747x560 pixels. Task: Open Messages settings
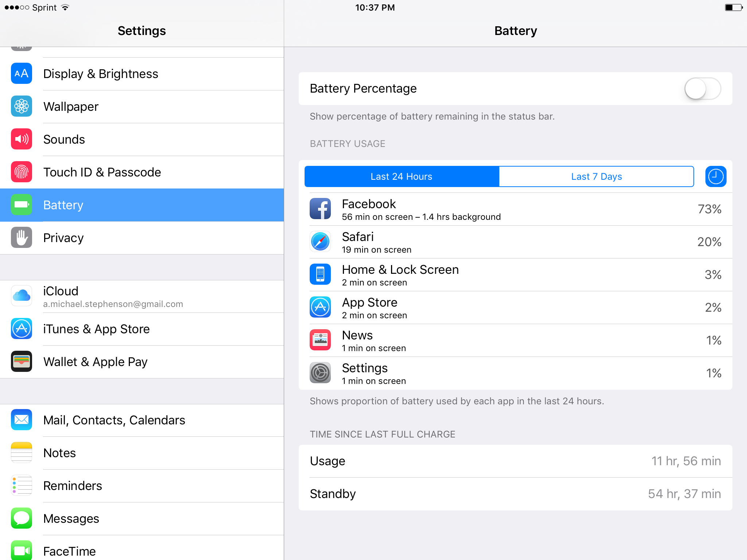coord(142,518)
